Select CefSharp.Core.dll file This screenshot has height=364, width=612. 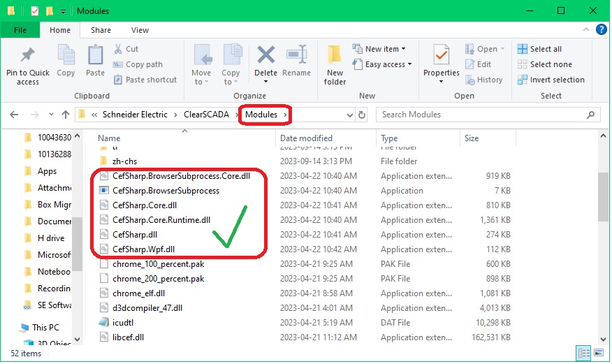click(x=145, y=205)
